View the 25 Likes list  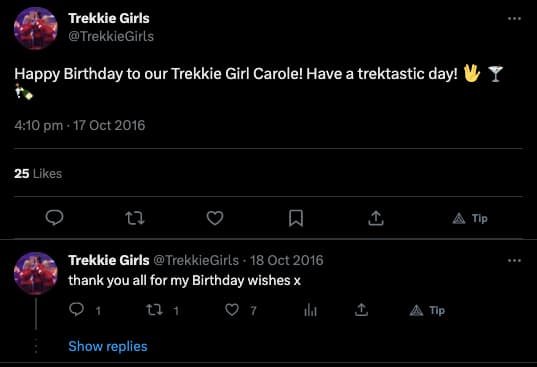tap(38, 174)
